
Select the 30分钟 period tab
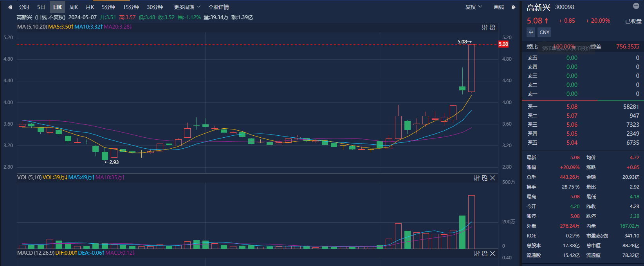(x=155, y=7)
